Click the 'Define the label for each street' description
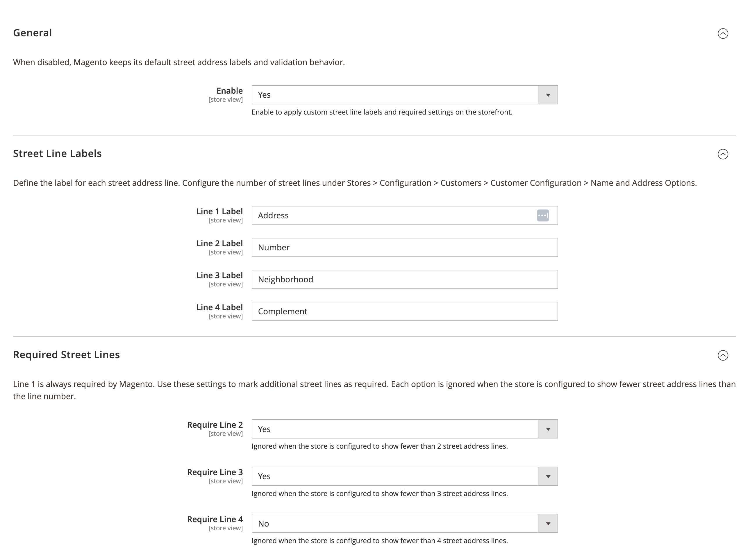 click(355, 183)
